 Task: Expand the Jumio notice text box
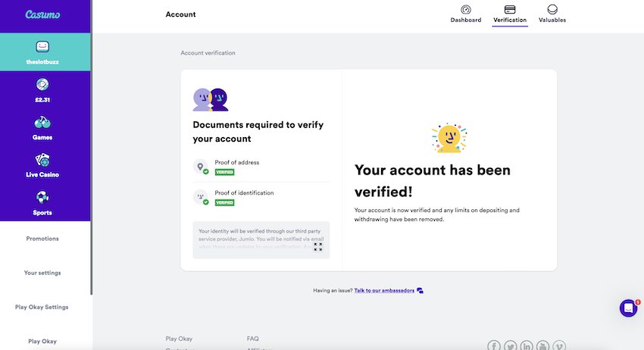click(x=318, y=247)
